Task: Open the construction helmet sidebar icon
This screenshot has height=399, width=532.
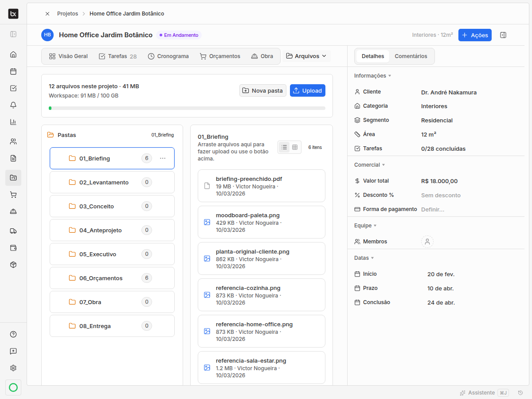Action: point(13,211)
